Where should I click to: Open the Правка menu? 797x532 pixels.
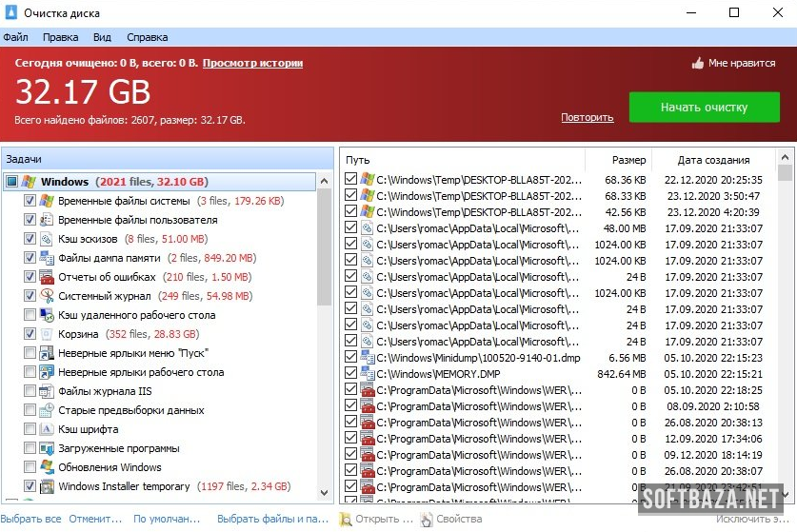pyautogui.click(x=60, y=37)
